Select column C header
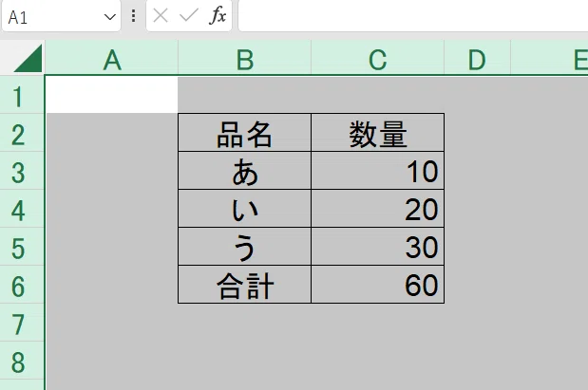The image size is (588, 390). click(378, 59)
